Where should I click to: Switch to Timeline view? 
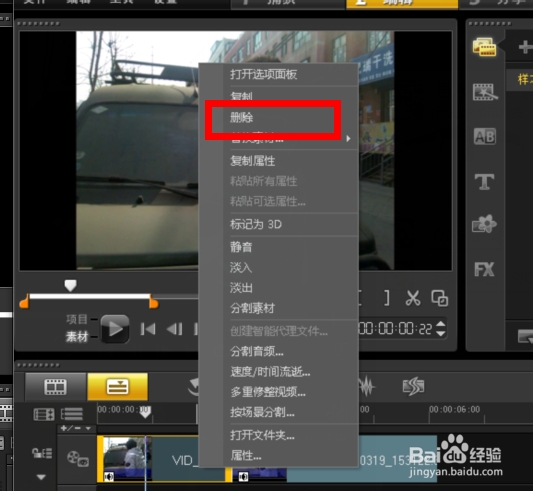118,387
